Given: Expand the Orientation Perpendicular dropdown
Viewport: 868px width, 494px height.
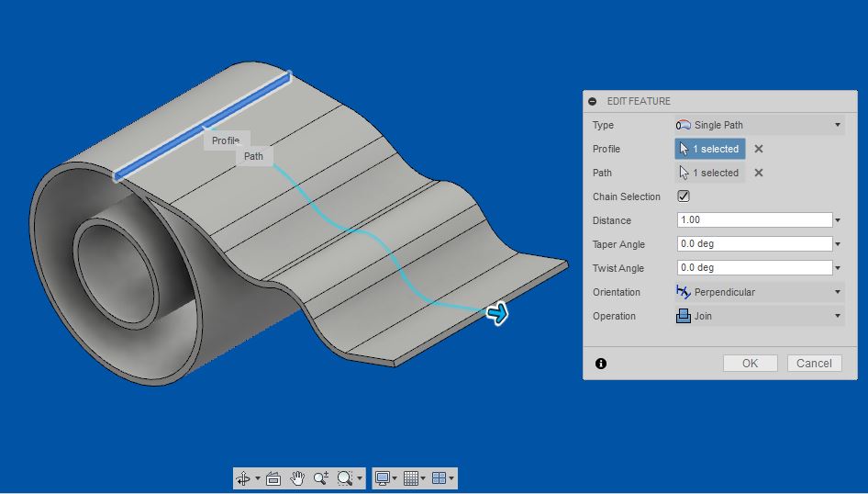Looking at the screenshot, I should [758, 292].
